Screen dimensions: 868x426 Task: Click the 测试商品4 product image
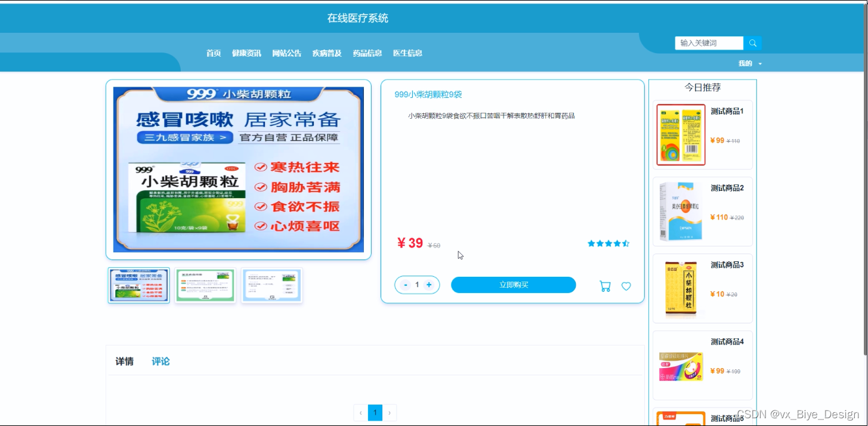(x=681, y=366)
